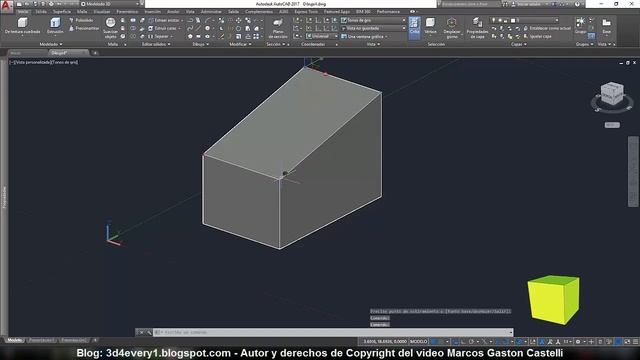Add a new drawing tab with plus

pos(95,53)
